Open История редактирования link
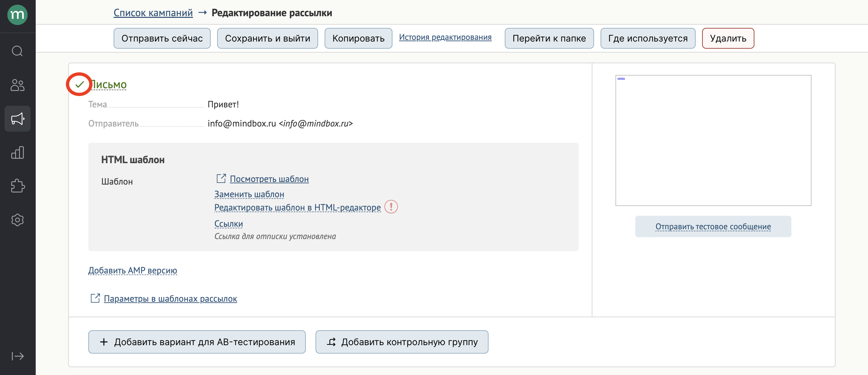868x375 pixels. pos(445,37)
